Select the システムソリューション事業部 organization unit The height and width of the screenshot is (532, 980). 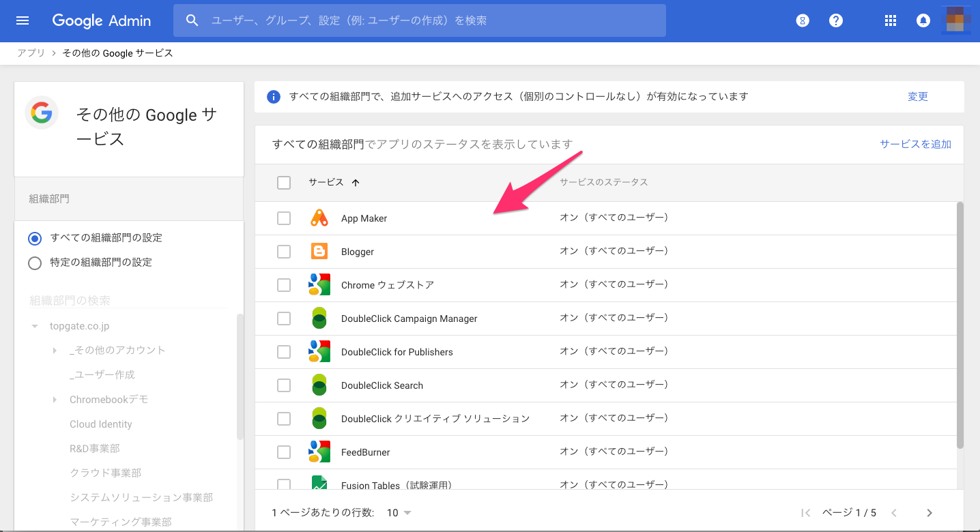click(141, 498)
